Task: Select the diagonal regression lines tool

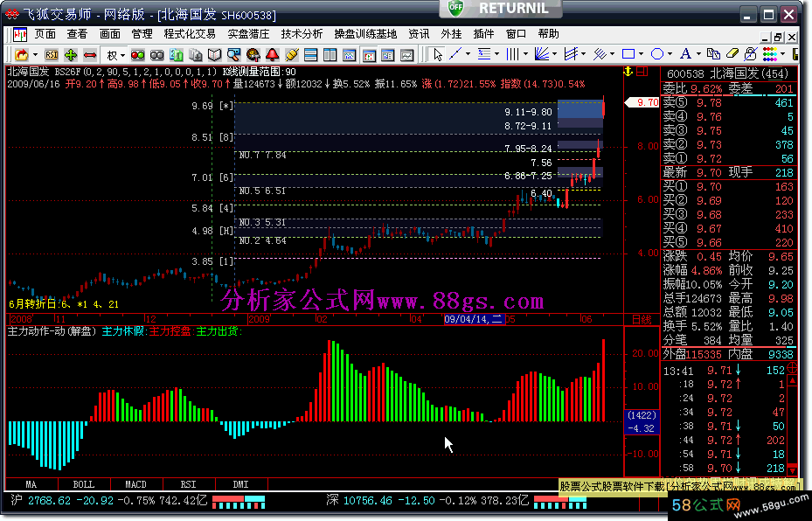Action: [x=600, y=54]
